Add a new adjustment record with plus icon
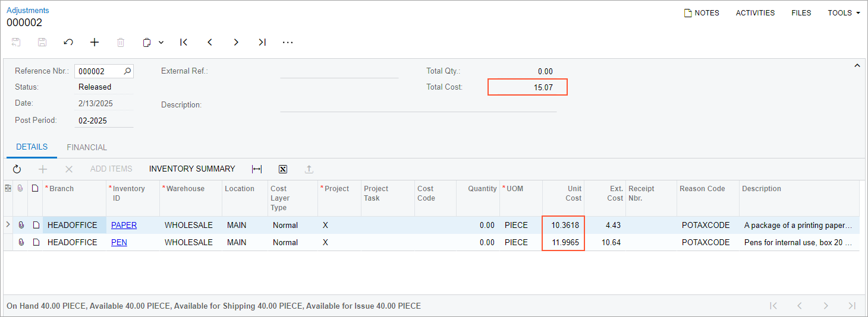The height and width of the screenshot is (317, 868). pyautogui.click(x=95, y=42)
